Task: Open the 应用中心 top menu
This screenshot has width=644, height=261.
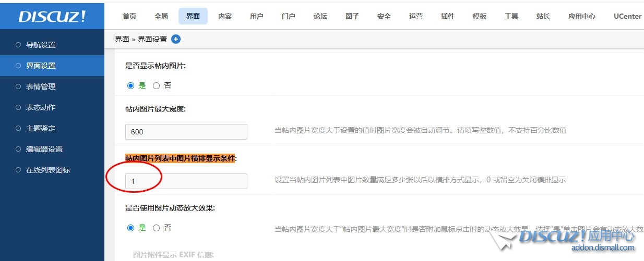Action: pyautogui.click(x=582, y=16)
